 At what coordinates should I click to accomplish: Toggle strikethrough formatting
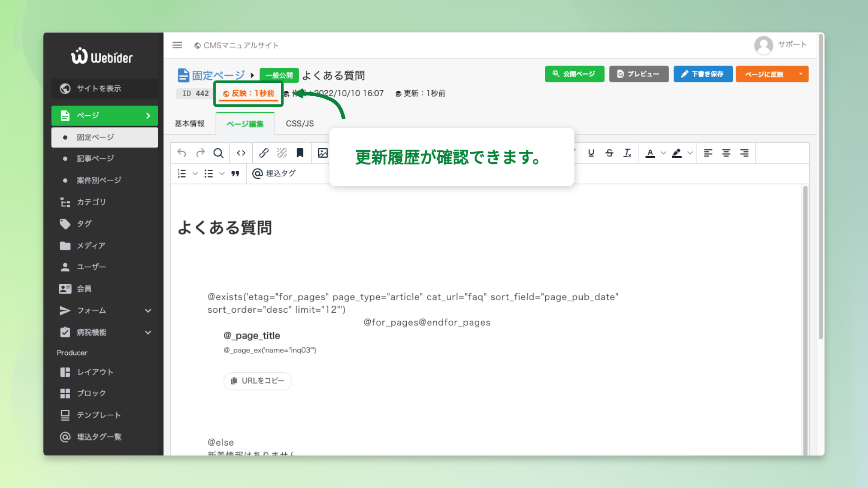(x=609, y=153)
